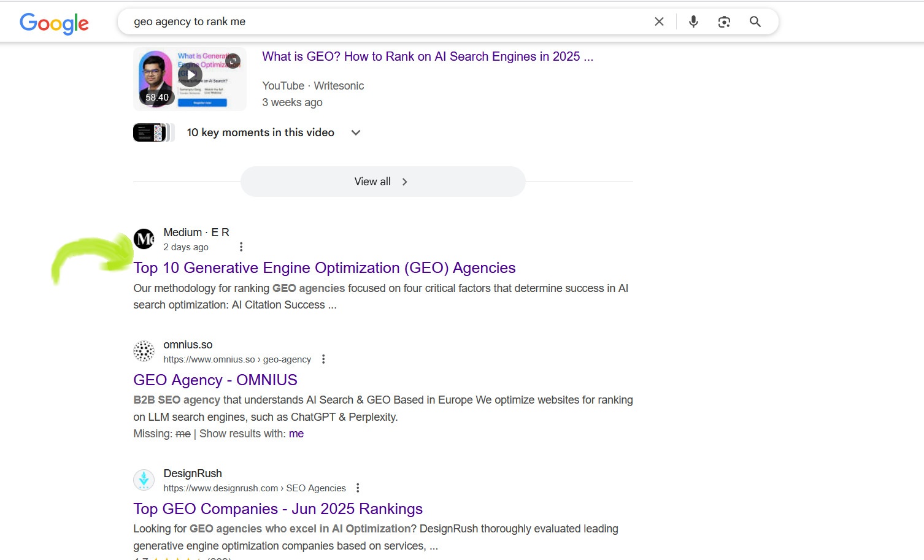The image size is (924, 560).
Task: Click the omnius.so favicon icon
Action: click(144, 351)
